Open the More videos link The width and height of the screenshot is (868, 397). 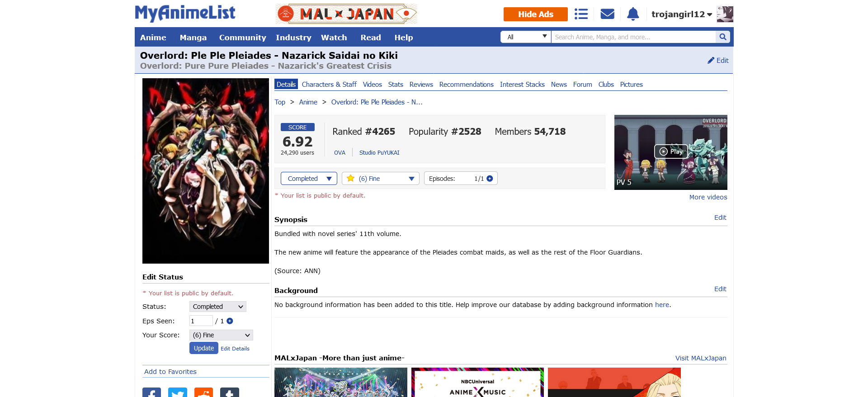click(708, 197)
